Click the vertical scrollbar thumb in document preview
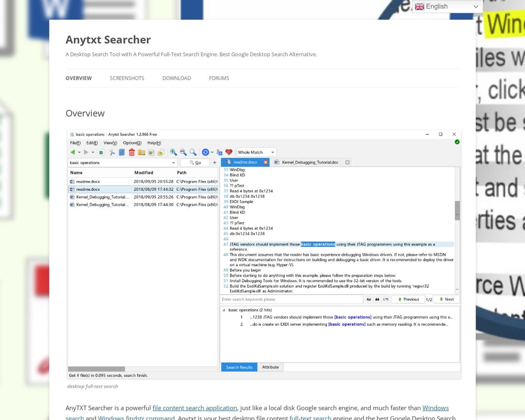 pyautogui.click(x=457, y=210)
